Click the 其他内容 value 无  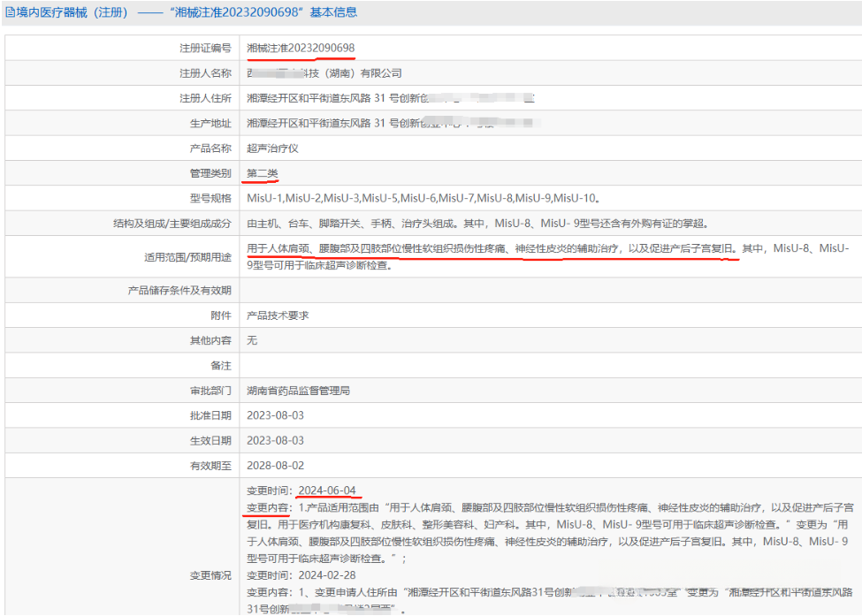point(252,340)
